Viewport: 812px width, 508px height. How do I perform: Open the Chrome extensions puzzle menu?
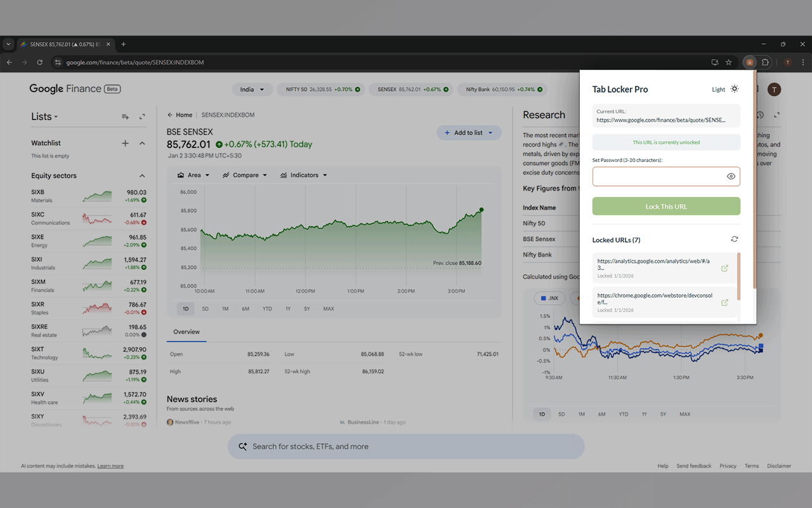tap(765, 62)
